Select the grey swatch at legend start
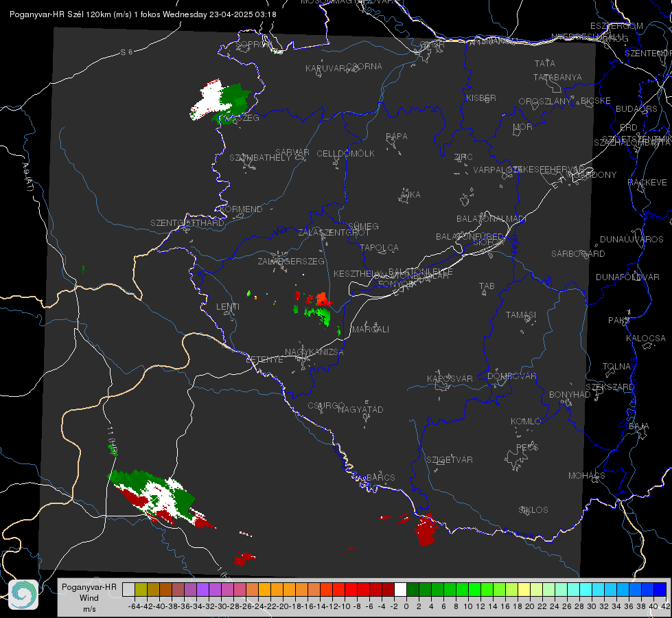The width and height of the screenshot is (672, 618). point(128,589)
